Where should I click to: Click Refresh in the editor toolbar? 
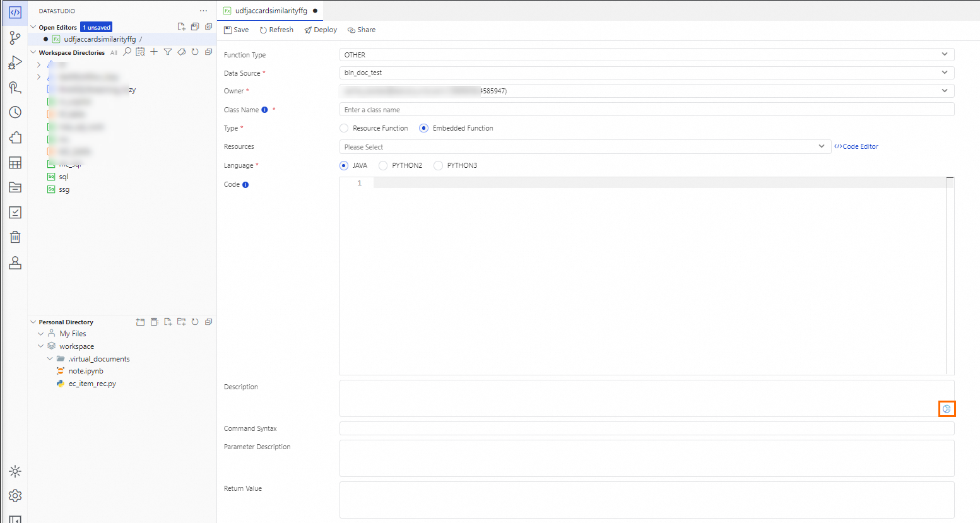276,30
